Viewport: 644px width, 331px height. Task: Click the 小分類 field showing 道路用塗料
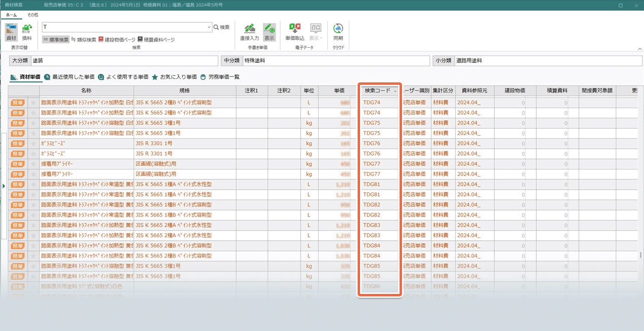(548, 60)
